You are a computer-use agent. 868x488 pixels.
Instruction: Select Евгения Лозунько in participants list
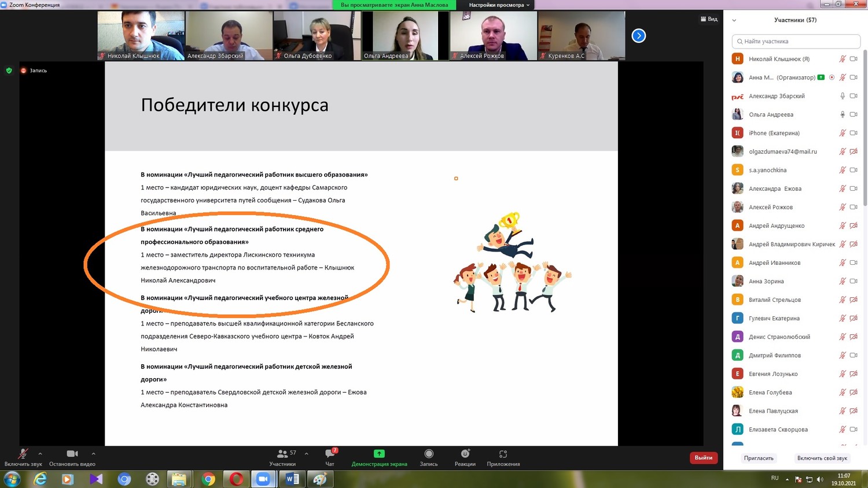click(x=795, y=374)
